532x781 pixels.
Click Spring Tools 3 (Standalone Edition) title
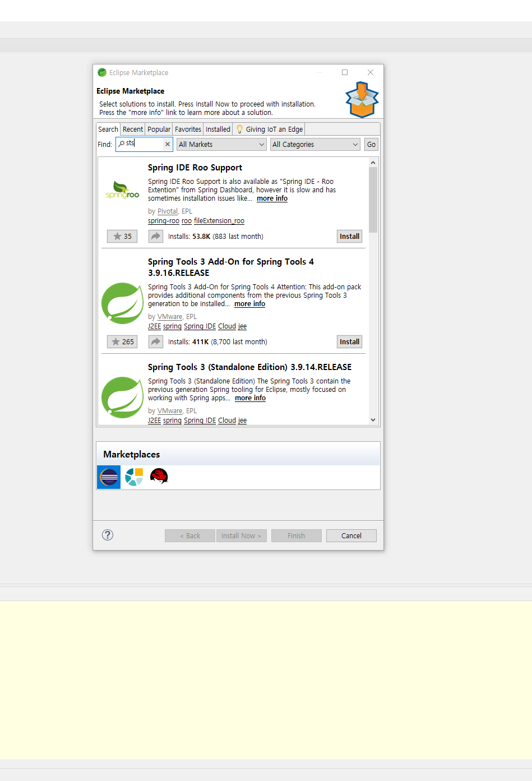[x=250, y=367]
